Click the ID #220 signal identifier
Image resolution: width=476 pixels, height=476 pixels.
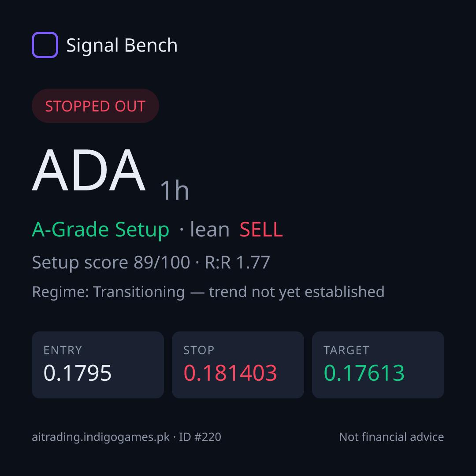click(x=200, y=437)
